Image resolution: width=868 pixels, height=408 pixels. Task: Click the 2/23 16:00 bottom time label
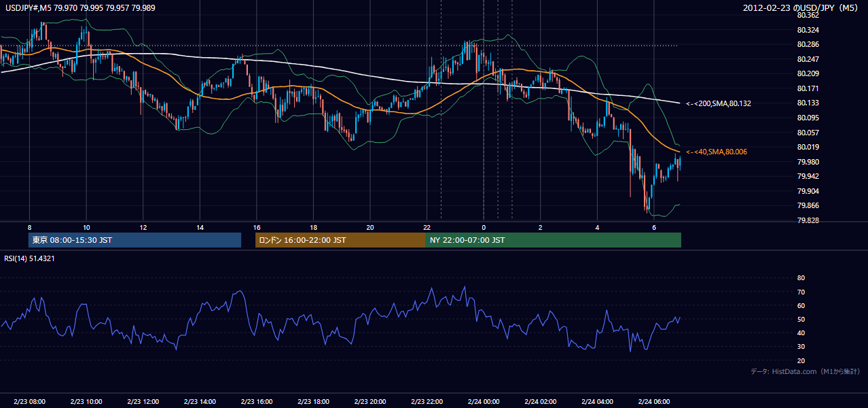point(256,402)
